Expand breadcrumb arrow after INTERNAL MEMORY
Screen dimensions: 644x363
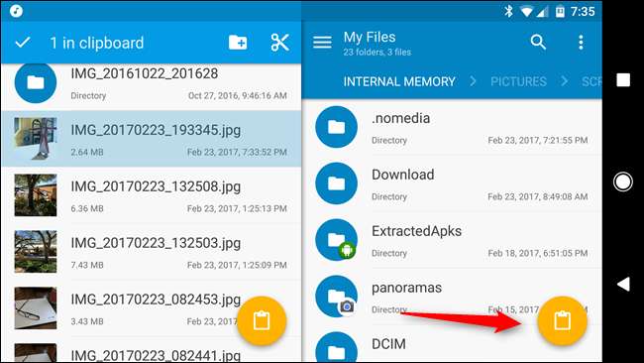473,81
